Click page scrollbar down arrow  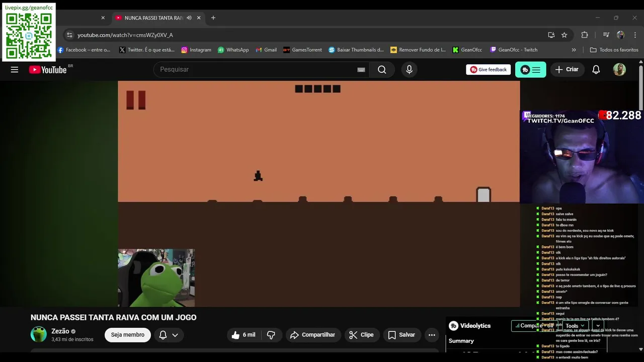(641, 348)
